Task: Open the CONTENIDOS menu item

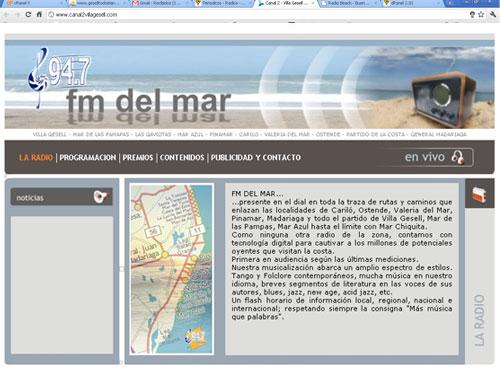Action: [x=182, y=157]
